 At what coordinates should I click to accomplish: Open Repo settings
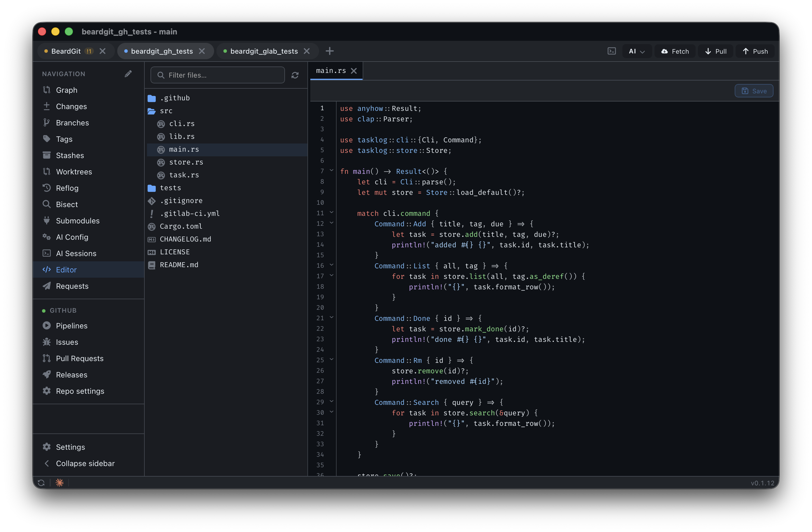coord(88,391)
